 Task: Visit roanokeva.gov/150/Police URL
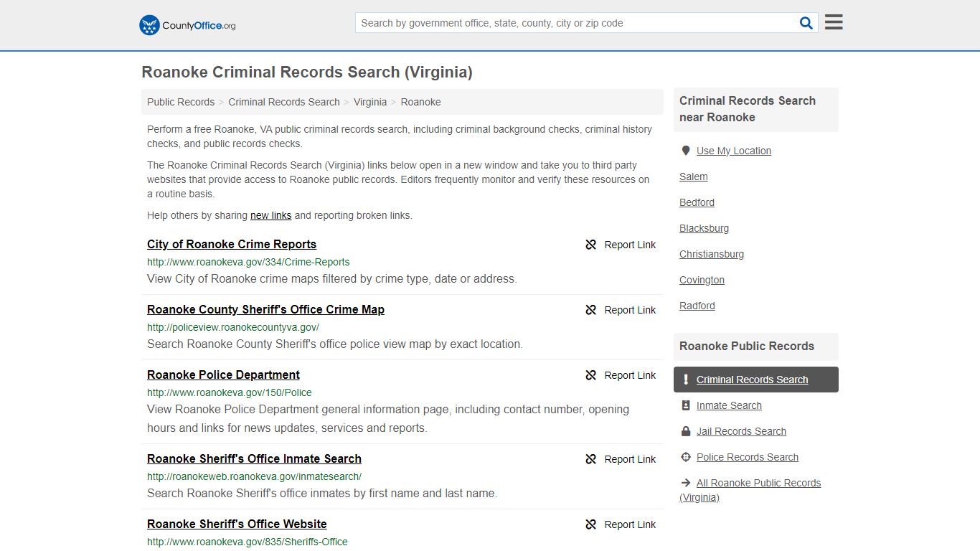click(x=230, y=392)
